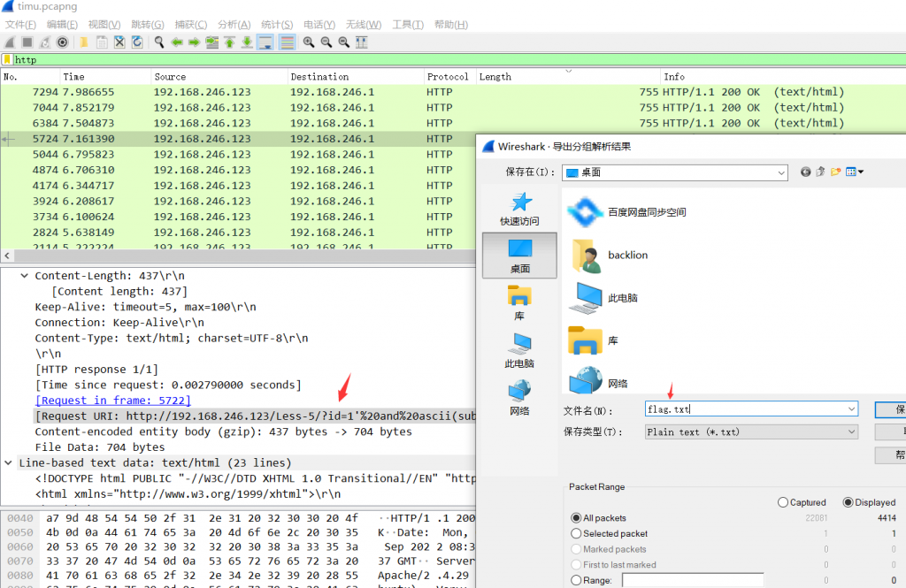Screen dimensions: 906x588
Task: Select the Captured radio button
Action: [x=783, y=502]
